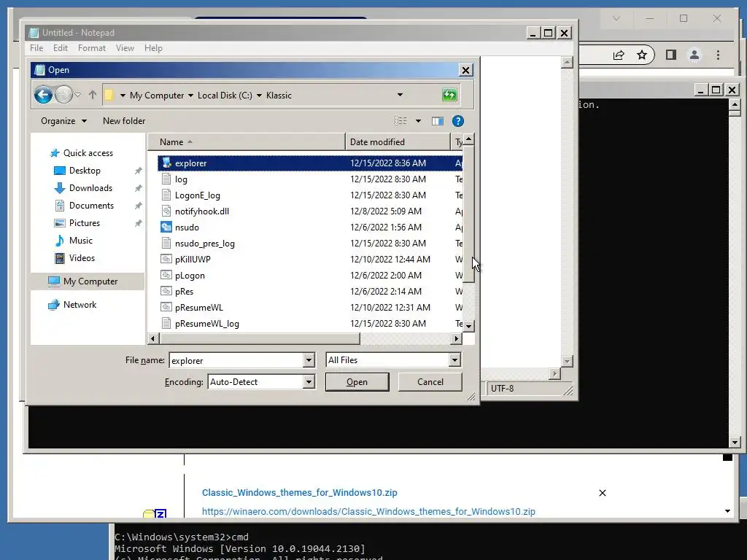The height and width of the screenshot is (560, 747).
Task: Click the file list horizontal scrollbar
Action: pyautogui.click(x=260, y=338)
